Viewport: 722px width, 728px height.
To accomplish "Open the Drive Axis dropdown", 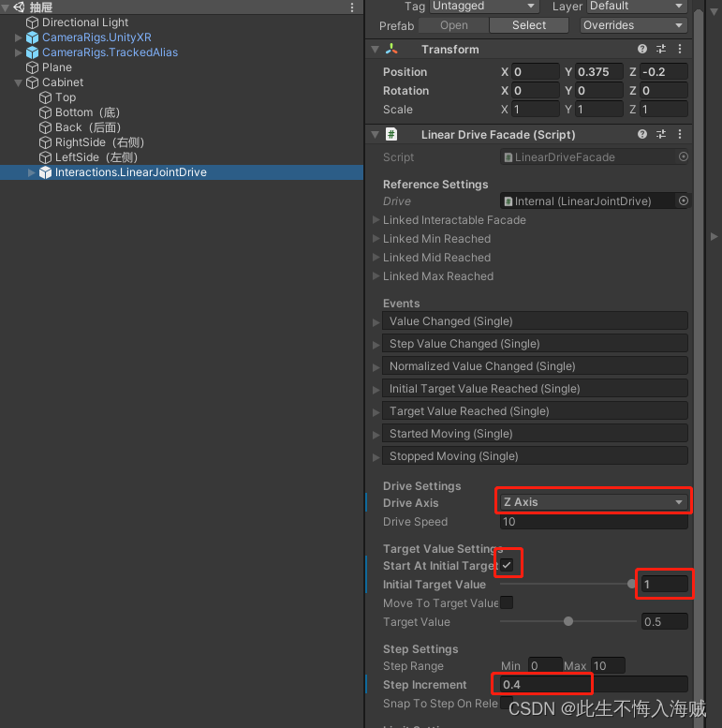I will (x=594, y=502).
